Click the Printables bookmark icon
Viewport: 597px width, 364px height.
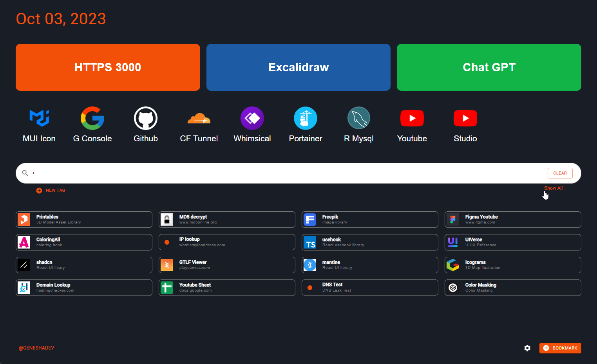pos(24,220)
